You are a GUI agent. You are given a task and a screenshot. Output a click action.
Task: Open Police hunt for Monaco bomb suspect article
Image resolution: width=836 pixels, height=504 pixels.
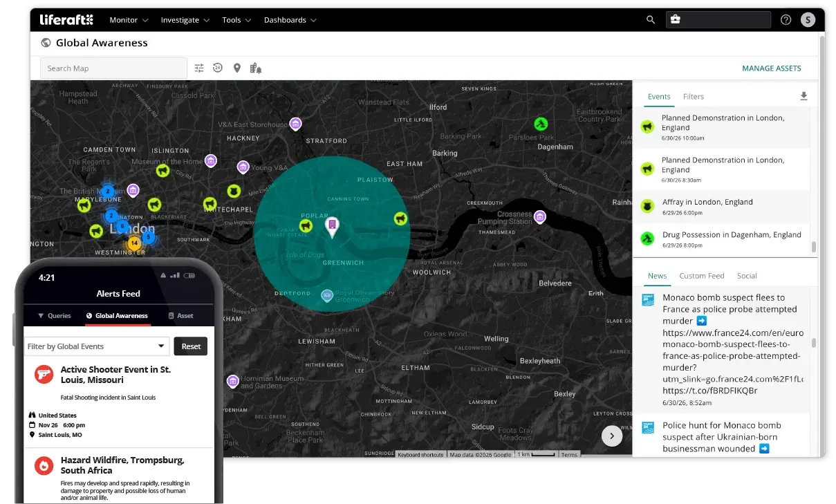[x=722, y=436]
